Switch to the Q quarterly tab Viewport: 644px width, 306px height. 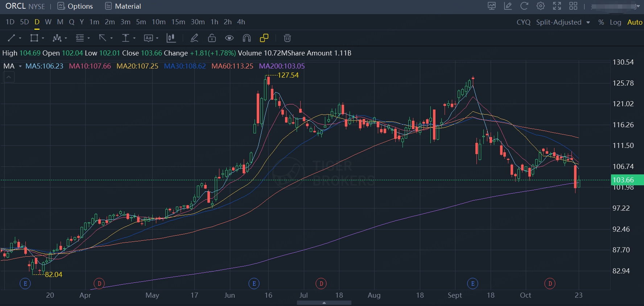pyautogui.click(x=72, y=22)
